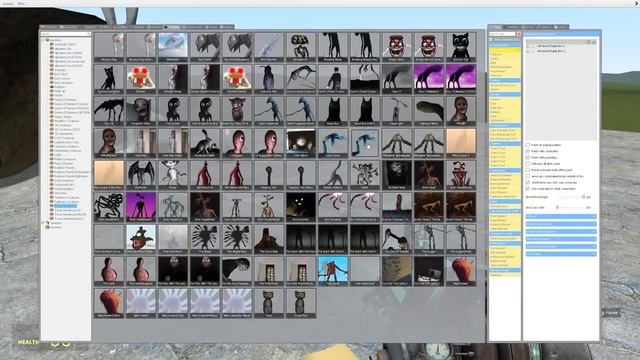Select the man in black suit NPC
This screenshot has width=640, height=360.
tap(333, 79)
